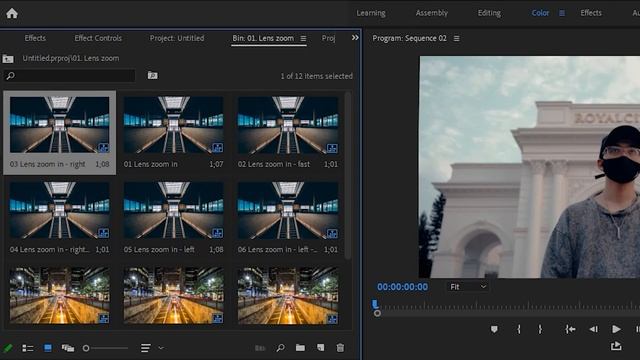Open the Effects panel tab
Viewport: 640px width, 360px height.
(35, 38)
